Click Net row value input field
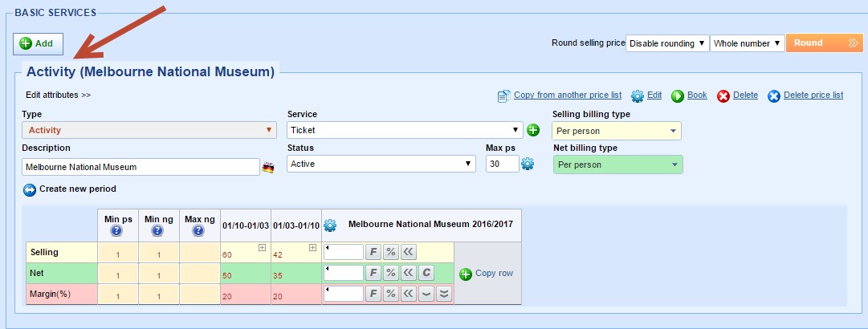The width and height of the screenshot is (868, 329). pos(343,273)
